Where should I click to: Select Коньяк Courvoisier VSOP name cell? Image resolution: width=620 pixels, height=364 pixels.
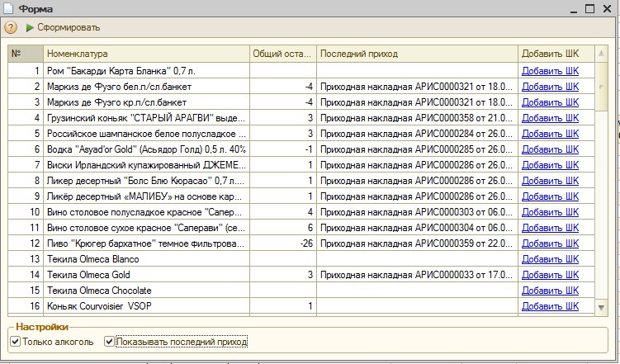pos(146,306)
